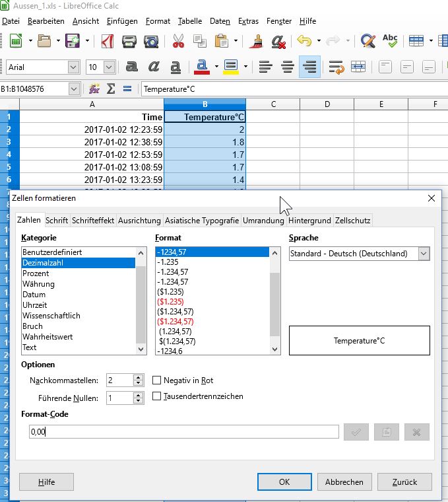Screen dimensions: 448x502
Task: Click the Copy icon
Action: pyautogui.click(x=200, y=41)
